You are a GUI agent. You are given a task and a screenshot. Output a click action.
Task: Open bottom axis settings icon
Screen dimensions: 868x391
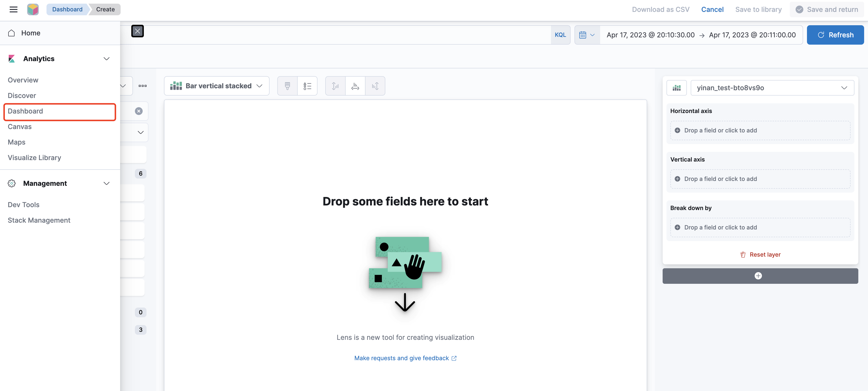355,86
